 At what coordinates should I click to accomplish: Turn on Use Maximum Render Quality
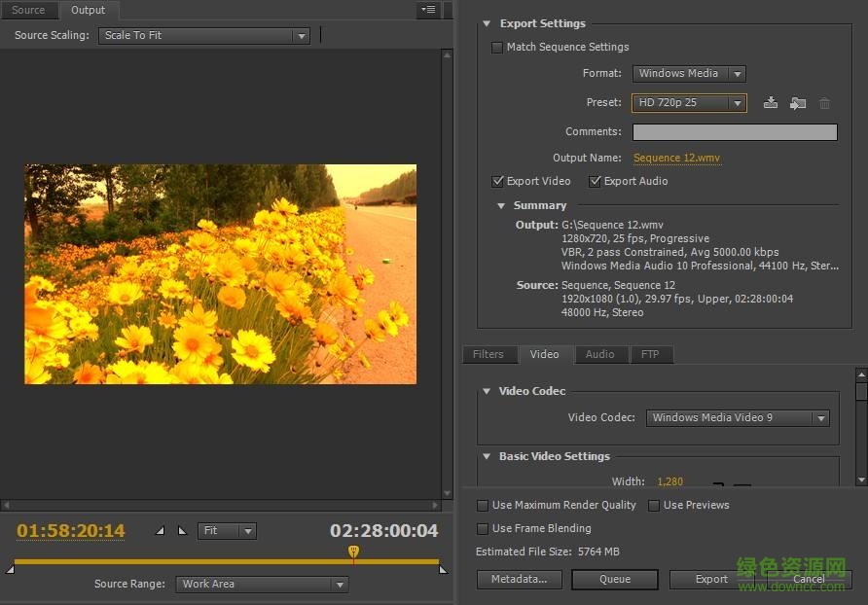pyautogui.click(x=483, y=506)
